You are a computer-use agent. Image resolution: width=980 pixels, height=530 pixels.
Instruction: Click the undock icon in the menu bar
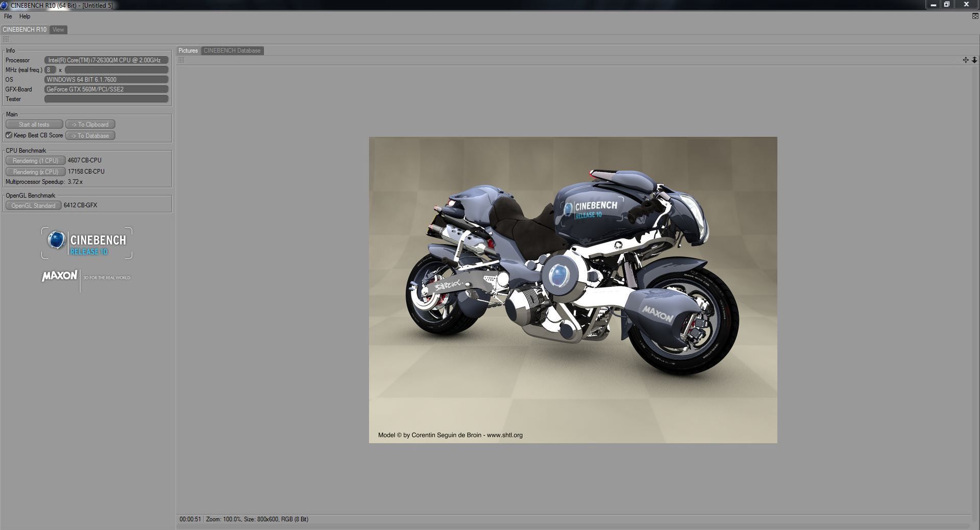(975, 16)
